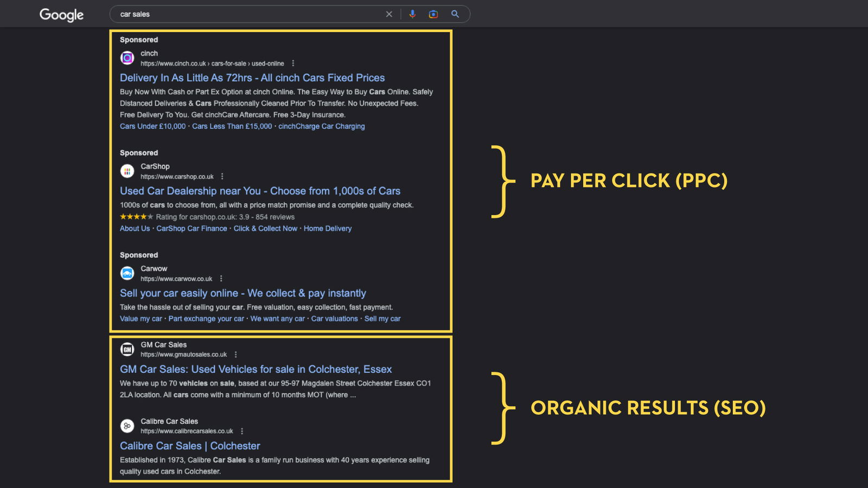The width and height of the screenshot is (868, 488).
Task: Click the cinch site favicon
Action: coord(127,58)
